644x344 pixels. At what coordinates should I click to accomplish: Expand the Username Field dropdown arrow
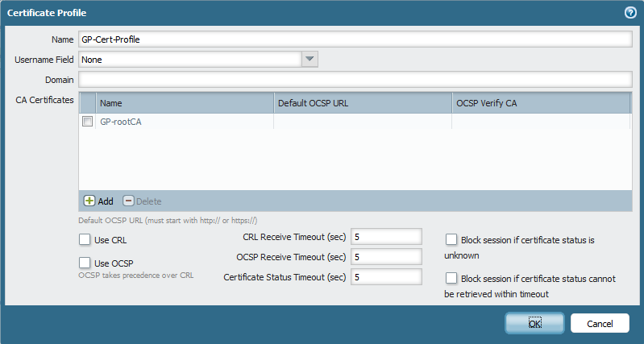tap(310, 60)
